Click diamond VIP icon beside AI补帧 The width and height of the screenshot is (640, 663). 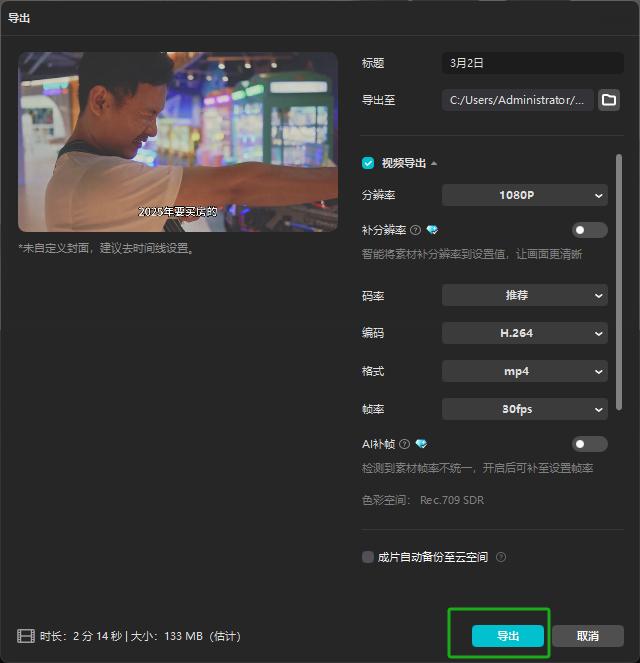[x=421, y=444]
